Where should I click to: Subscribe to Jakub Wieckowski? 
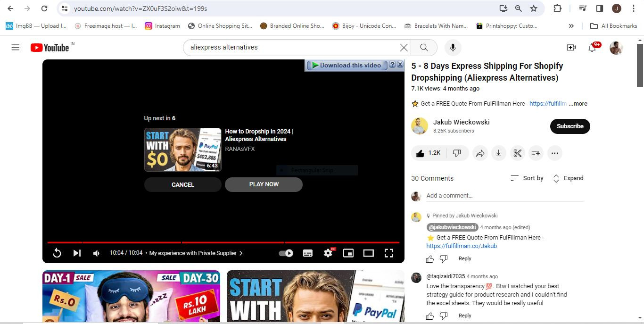(570, 126)
